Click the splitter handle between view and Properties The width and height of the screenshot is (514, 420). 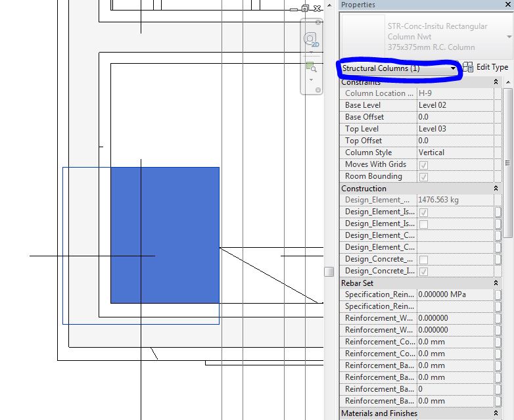click(329, 271)
